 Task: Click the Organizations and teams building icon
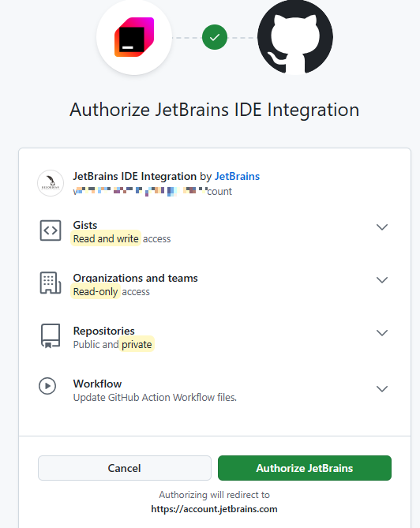tap(51, 283)
